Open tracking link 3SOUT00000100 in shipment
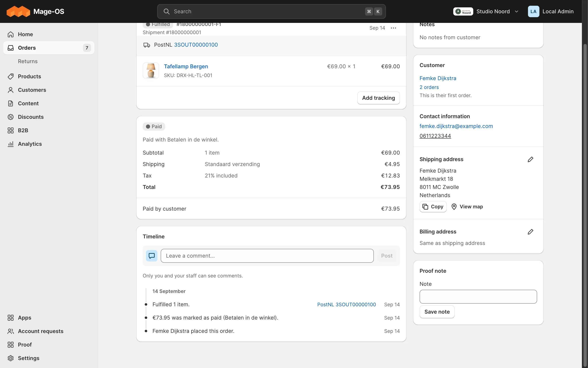Screen dimensions: 588x368 (196, 45)
